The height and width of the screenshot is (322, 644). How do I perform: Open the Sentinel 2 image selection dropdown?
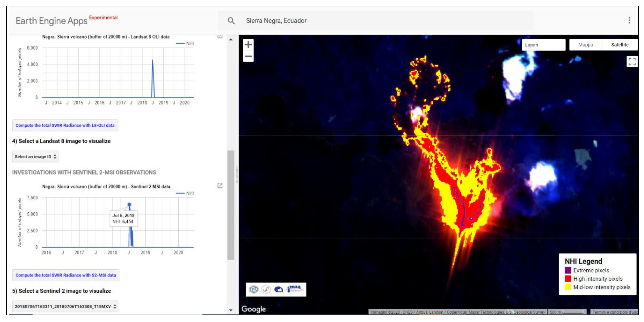pyautogui.click(x=65, y=306)
